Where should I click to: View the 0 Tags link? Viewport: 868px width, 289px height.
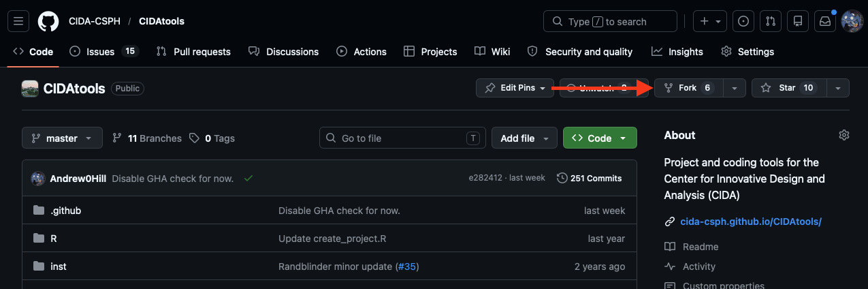212,138
